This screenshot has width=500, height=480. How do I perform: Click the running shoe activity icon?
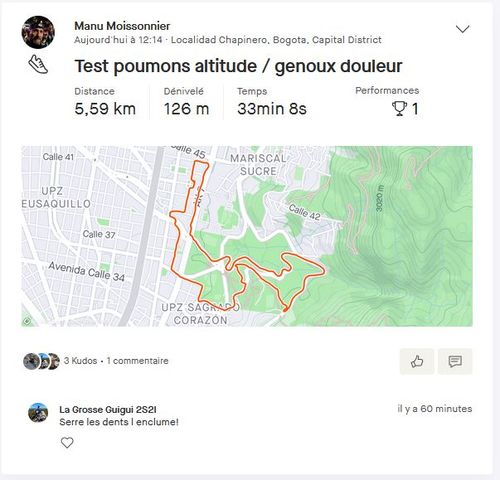tap(38, 64)
